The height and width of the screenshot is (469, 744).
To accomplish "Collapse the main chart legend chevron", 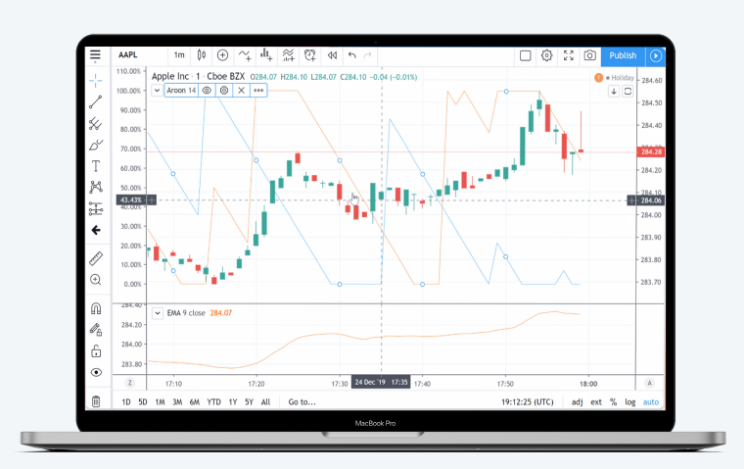I will click(x=157, y=90).
